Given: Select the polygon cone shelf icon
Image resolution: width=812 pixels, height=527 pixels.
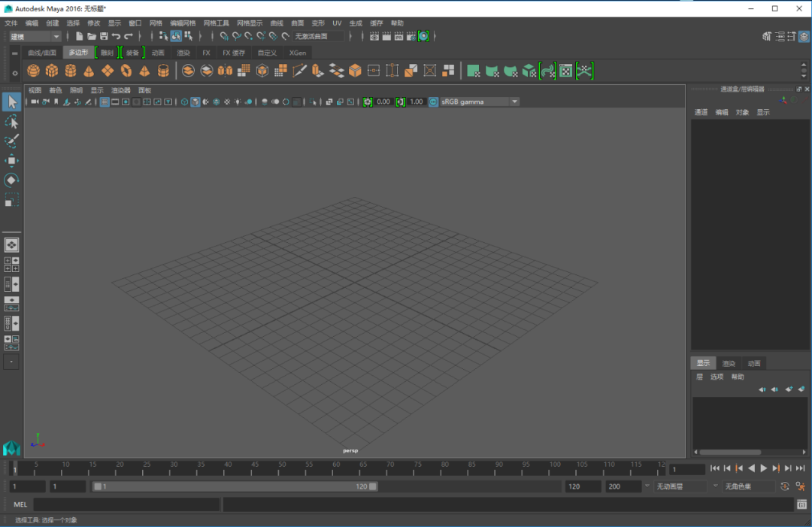Looking at the screenshot, I should (x=89, y=71).
